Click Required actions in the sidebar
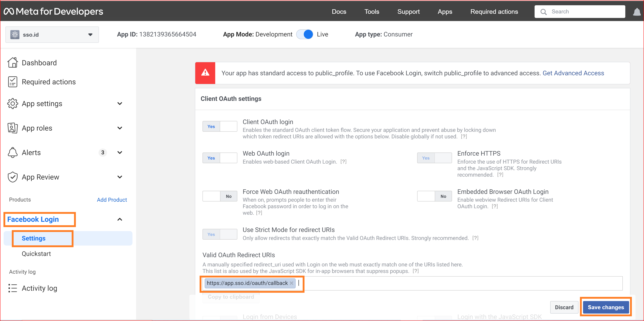Screen dimensions: 644x321 pyautogui.click(x=48, y=82)
